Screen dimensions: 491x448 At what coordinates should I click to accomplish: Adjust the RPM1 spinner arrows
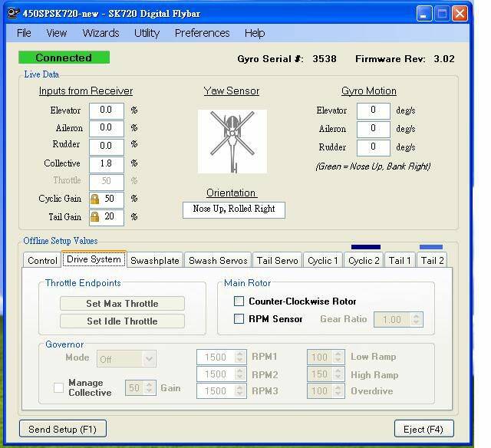pyautogui.click(x=241, y=357)
